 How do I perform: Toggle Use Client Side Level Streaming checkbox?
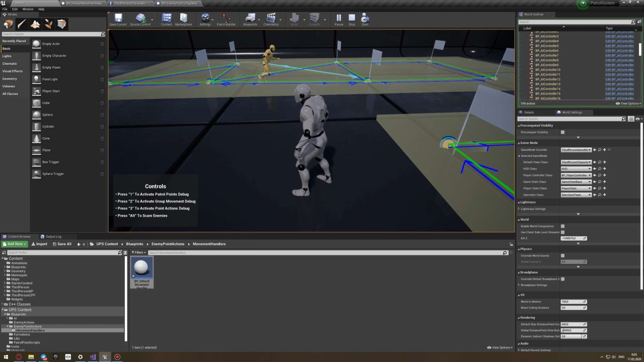563,232
